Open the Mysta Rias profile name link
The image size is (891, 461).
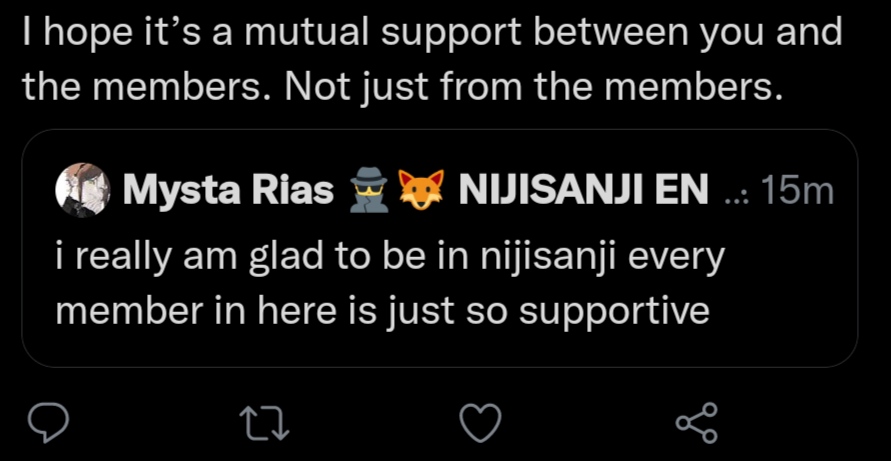[x=228, y=189]
